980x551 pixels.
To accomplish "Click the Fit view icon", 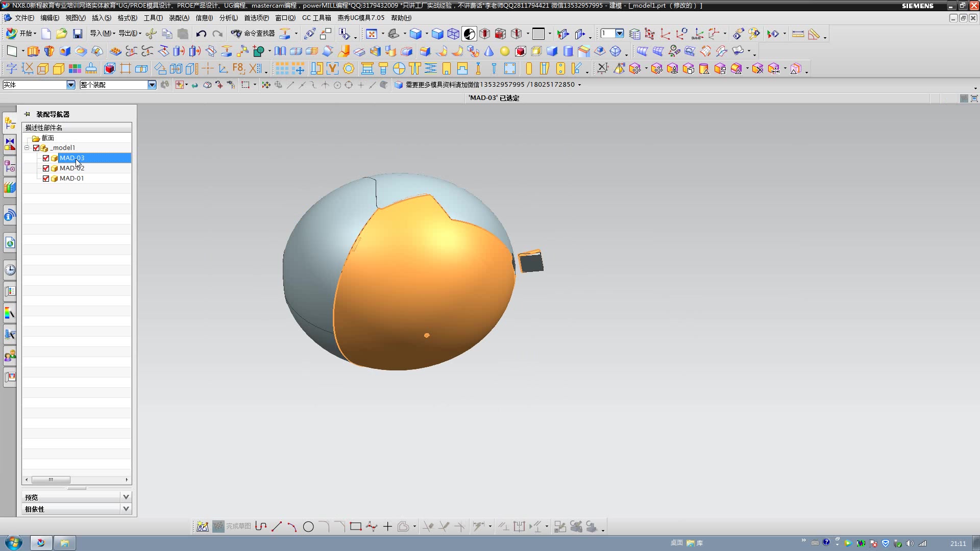I will pyautogui.click(x=372, y=34).
